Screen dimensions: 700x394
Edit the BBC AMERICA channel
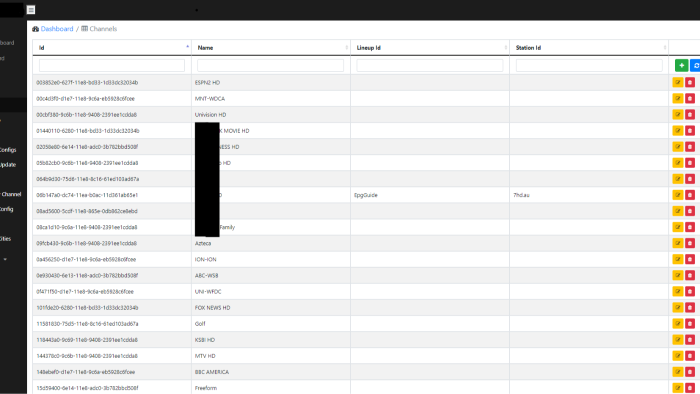[678, 372]
